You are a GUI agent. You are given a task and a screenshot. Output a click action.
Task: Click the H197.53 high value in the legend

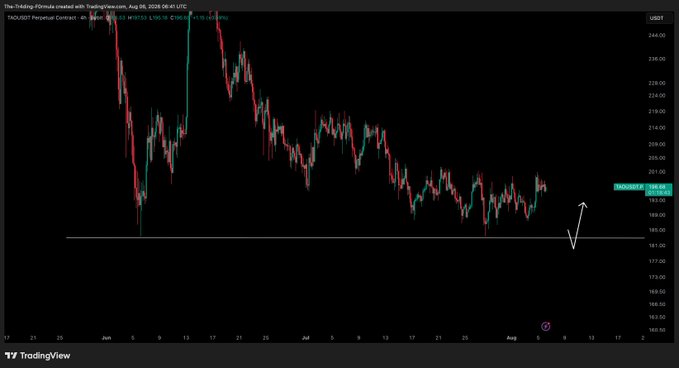click(x=137, y=18)
